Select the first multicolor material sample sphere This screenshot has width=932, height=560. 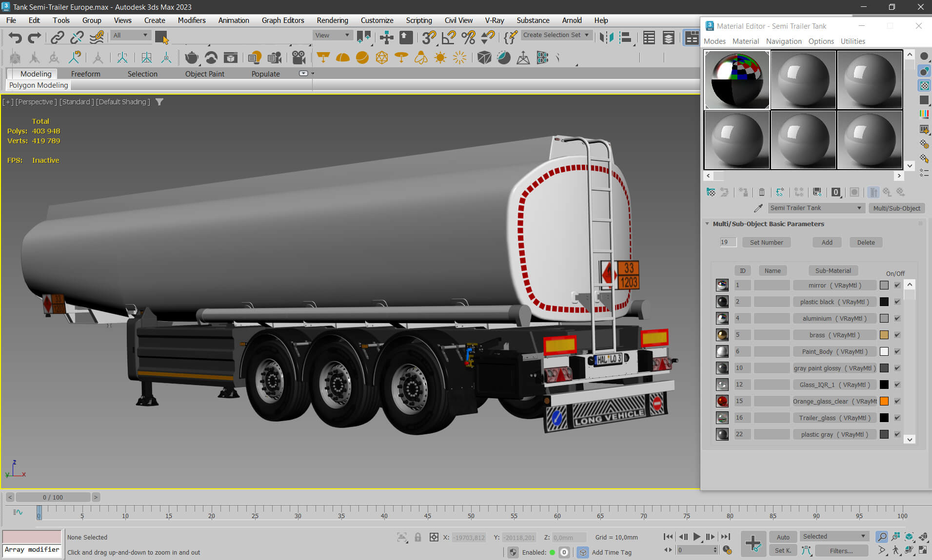pos(737,80)
